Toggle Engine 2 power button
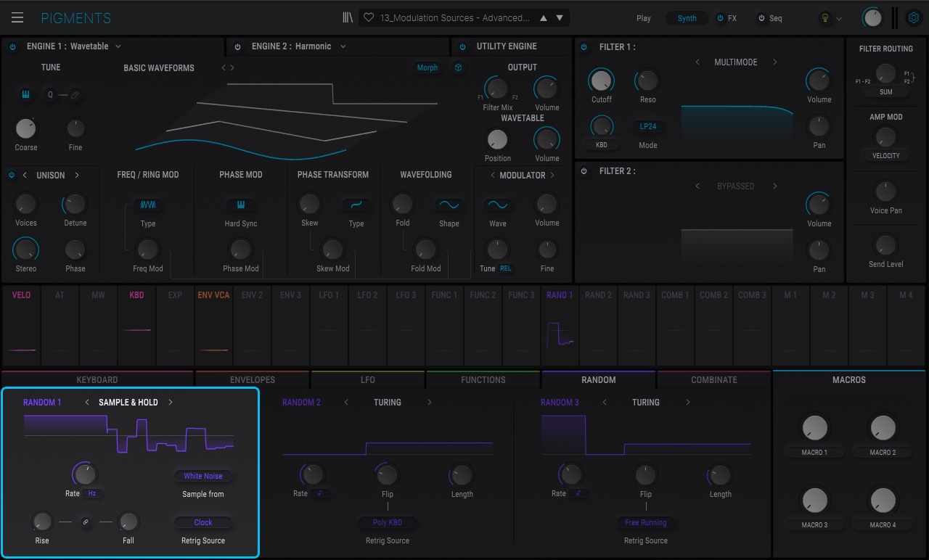This screenshot has width=929, height=560. pyautogui.click(x=237, y=46)
